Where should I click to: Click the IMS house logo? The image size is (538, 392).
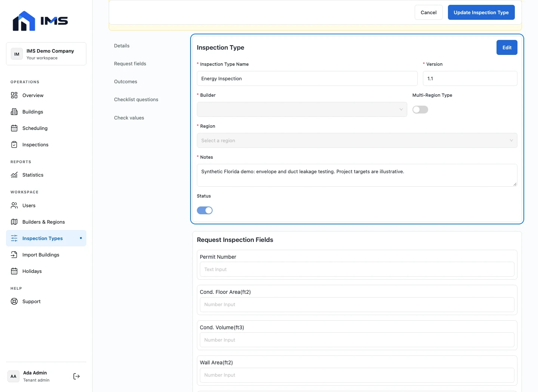pos(24,21)
